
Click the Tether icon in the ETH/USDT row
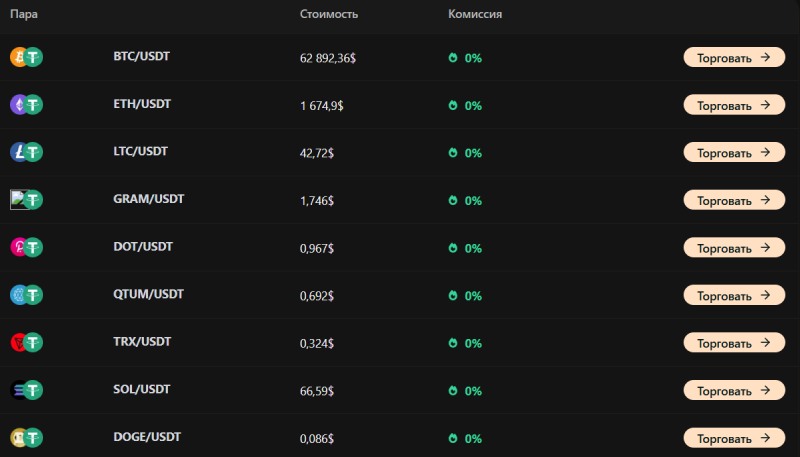click(x=33, y=105)
